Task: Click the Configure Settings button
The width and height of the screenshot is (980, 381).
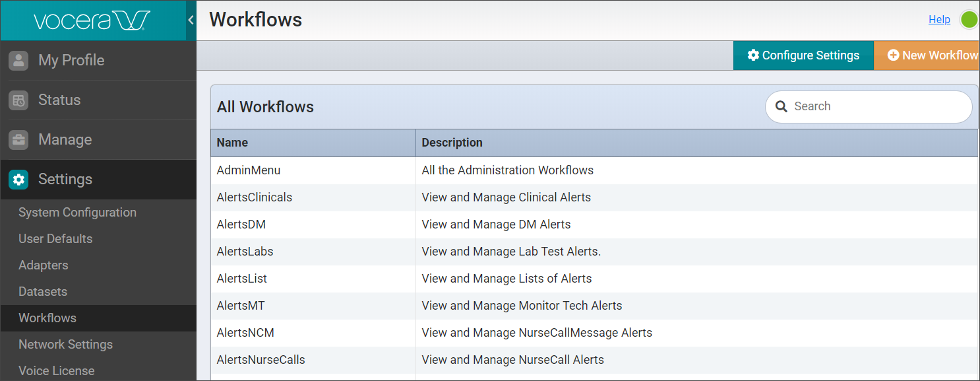Action: (x=803, y=55)
